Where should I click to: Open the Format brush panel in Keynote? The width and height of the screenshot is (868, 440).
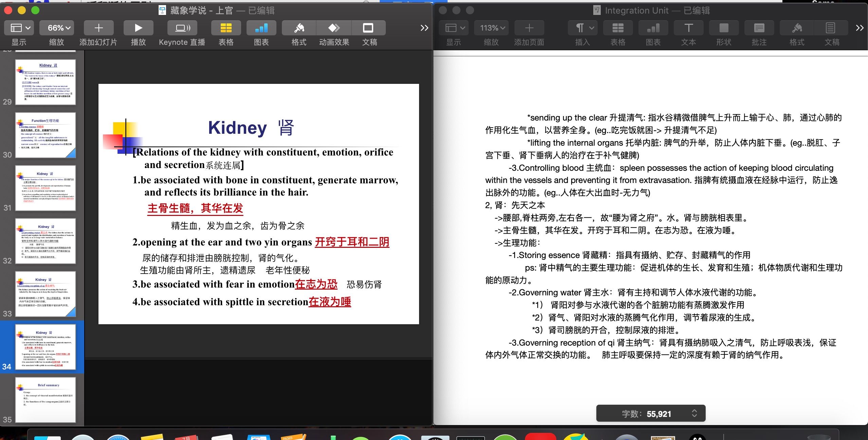[x=299, y=28]
